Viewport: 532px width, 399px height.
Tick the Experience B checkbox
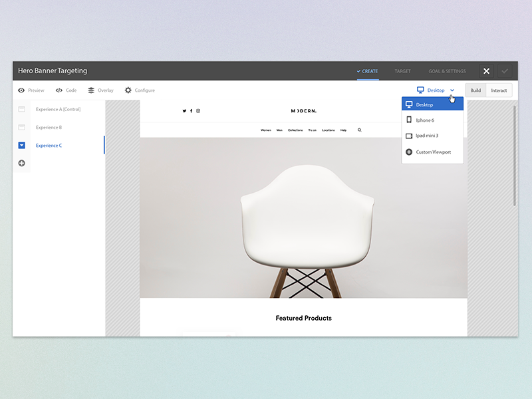pyautogui.click(x=21, y=127)
